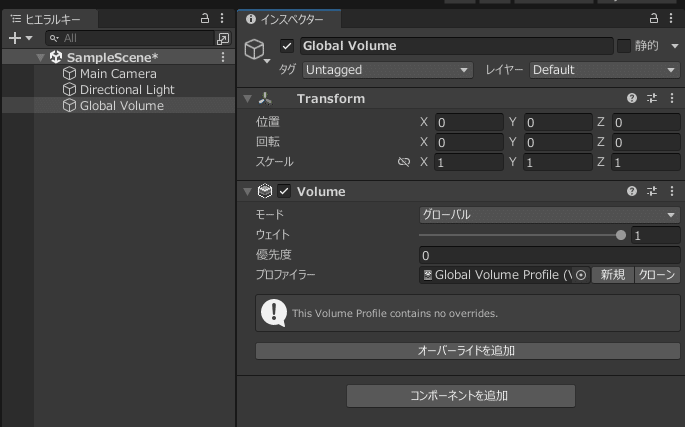The height and width of the screenshot is (427, 685).
Task: Collapse the SampleScene tree arrow
Action: point(41,57)
